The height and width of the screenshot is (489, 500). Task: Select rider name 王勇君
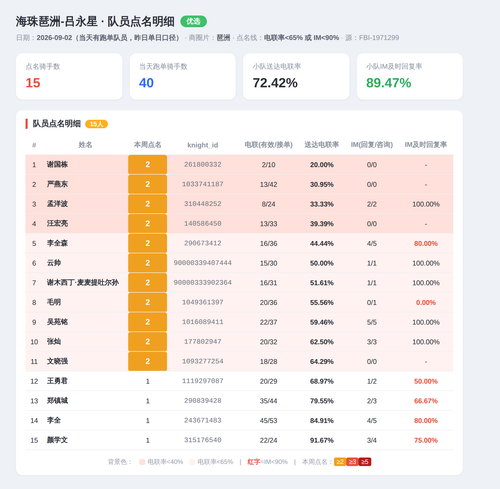[57, 381]
